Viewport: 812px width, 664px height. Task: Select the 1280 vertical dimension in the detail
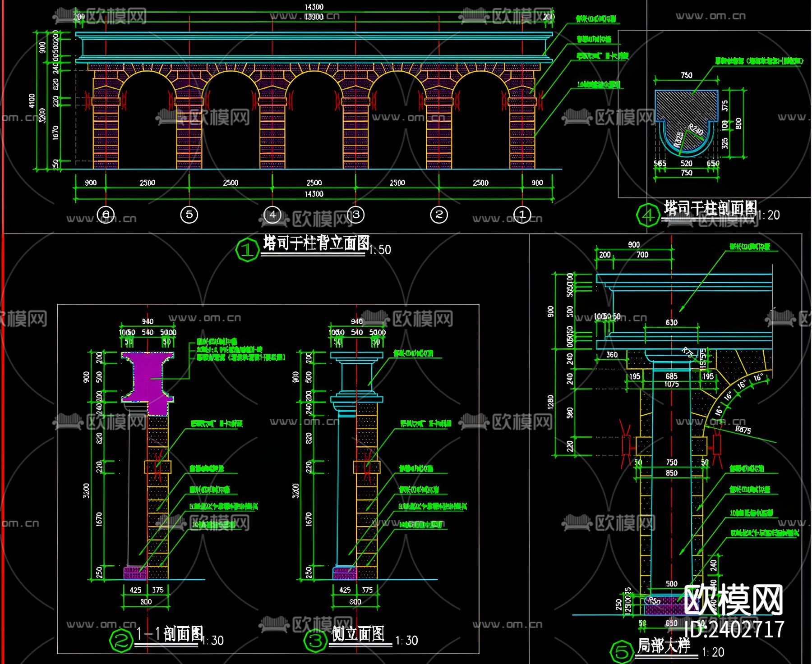[550, 402]
